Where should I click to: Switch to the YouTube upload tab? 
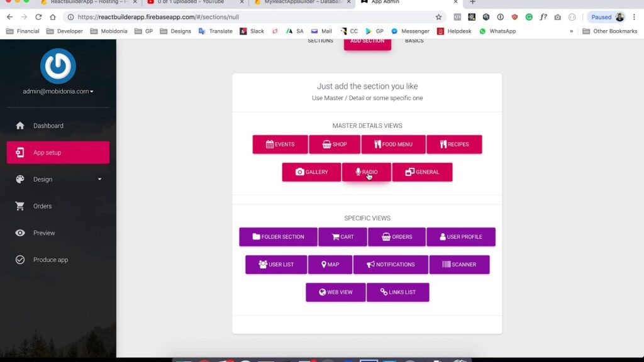[196, 3]
